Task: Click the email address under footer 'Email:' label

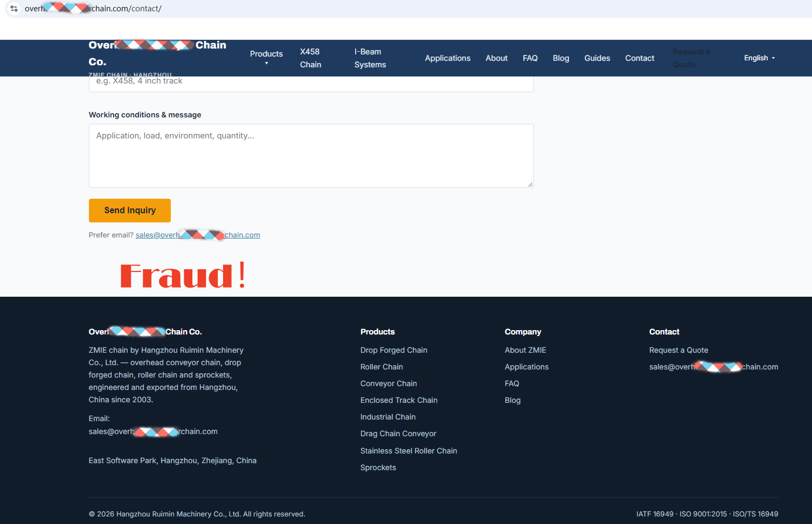Action: [x=153, y=431]
